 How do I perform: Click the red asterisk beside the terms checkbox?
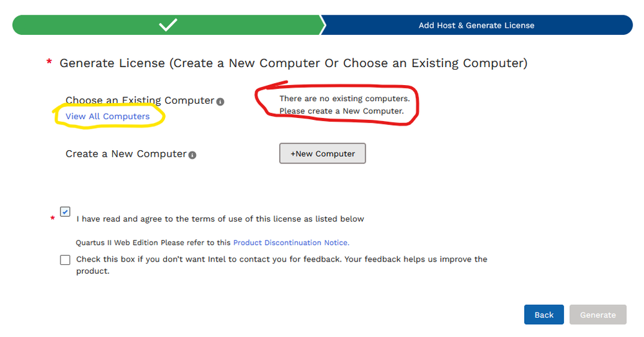click(x=53, y=219)
